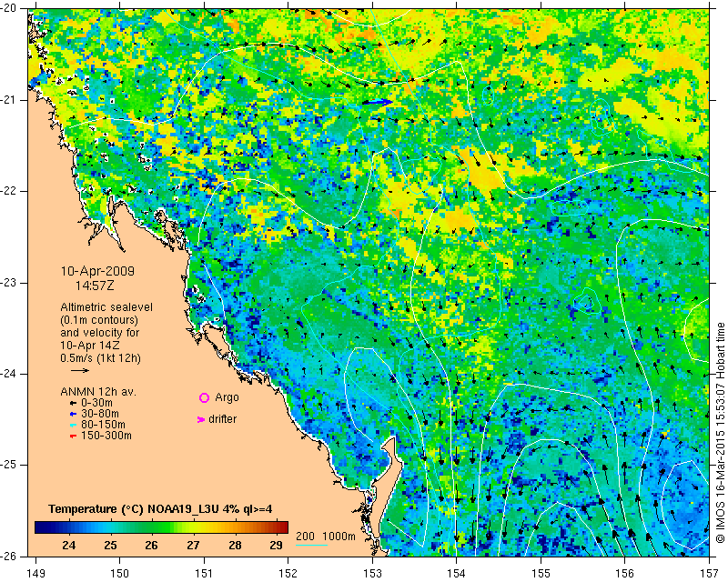Click the colorbar tick label 28

[x=235, y=545]
